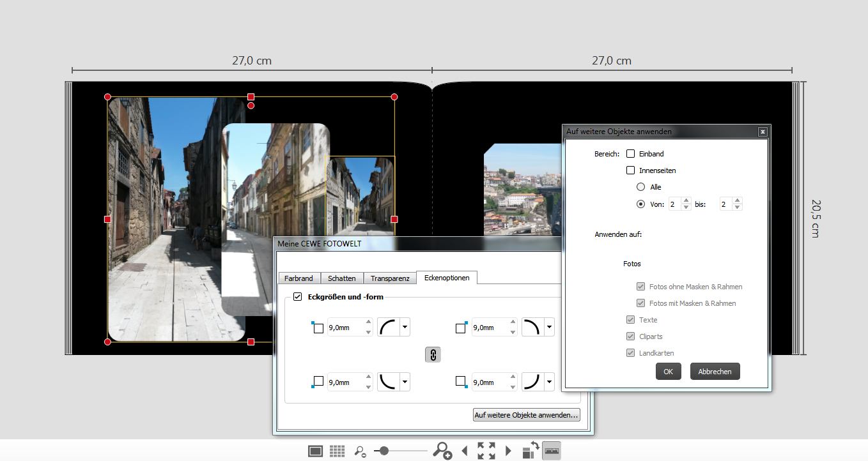Click Auf weitere Objekte anwenden button

[x=526, y=415]
